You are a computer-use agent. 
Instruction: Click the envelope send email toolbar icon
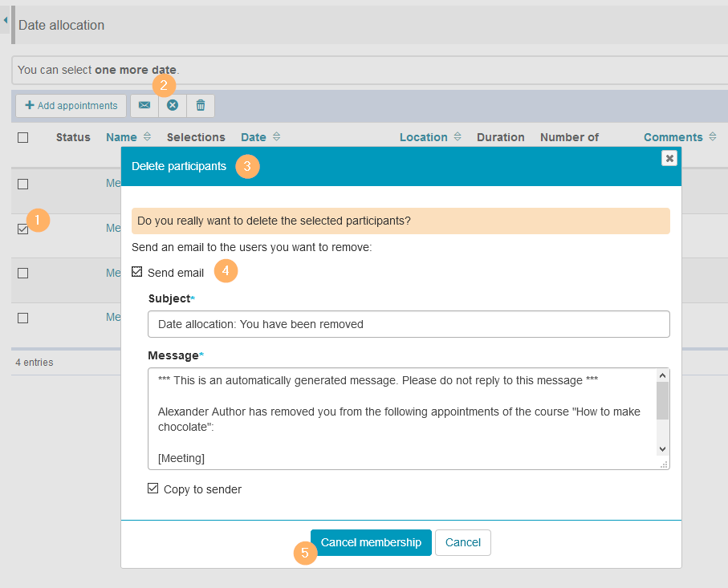[x=144, y=105]
